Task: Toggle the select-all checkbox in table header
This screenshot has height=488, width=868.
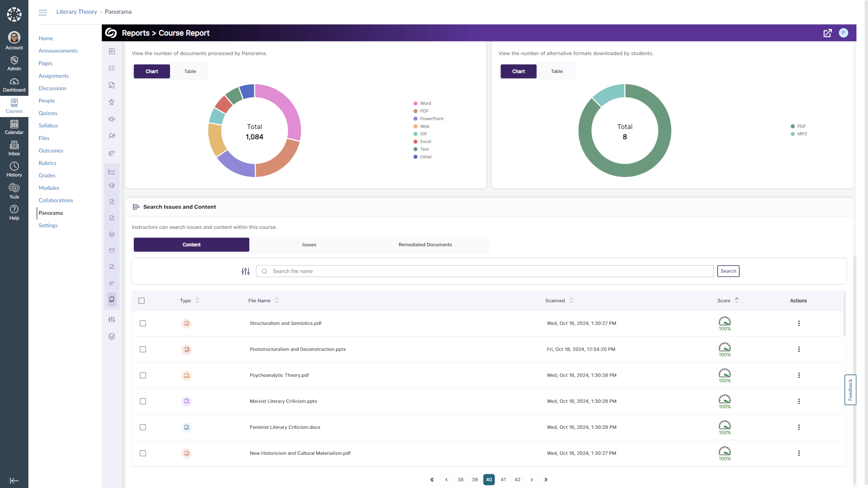Action: 141,301
